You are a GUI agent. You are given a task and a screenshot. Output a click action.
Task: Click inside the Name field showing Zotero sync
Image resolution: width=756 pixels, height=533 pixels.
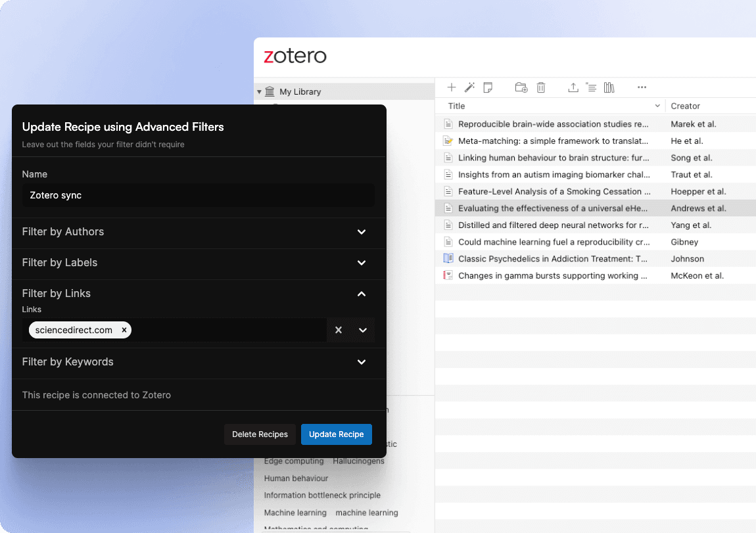(197, 195)
